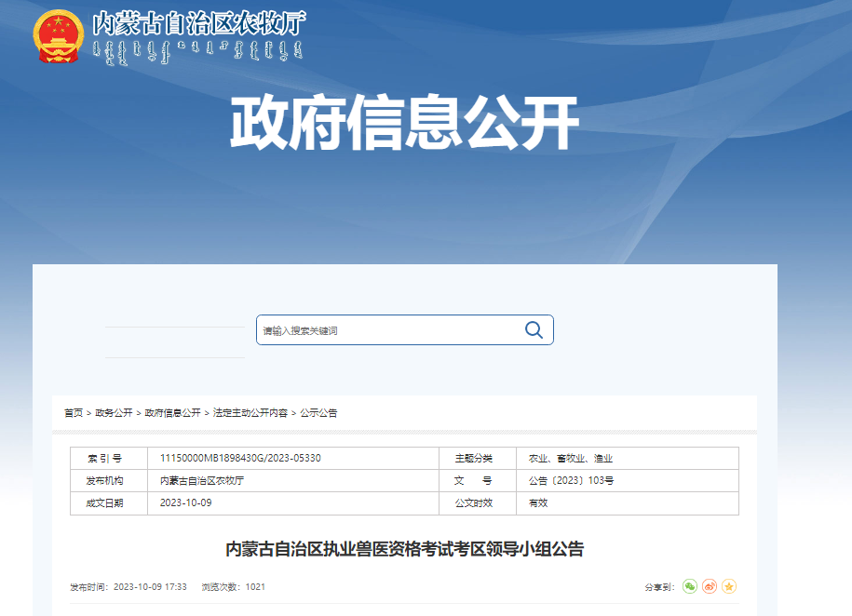This screenshot has width=852, height=616.
Task: Click index number 11150000MB1898430G/2023-05330
Action: tap(240, 459)
